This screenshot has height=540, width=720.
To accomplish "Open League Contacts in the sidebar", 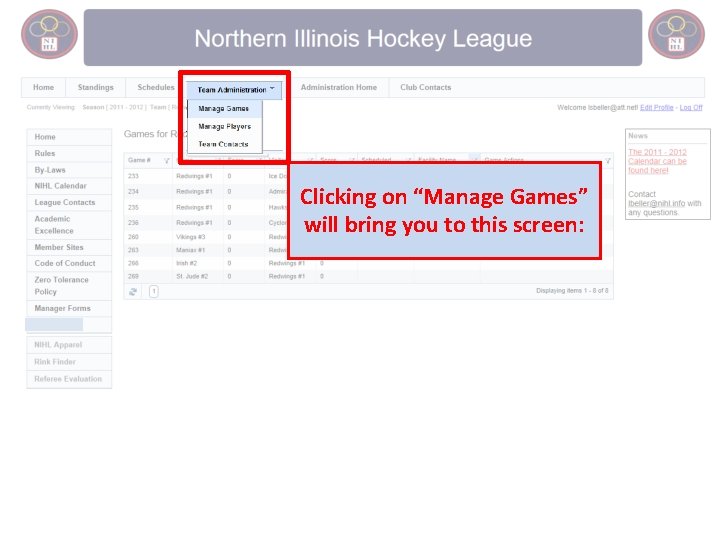I will click(x=69, y=202).
